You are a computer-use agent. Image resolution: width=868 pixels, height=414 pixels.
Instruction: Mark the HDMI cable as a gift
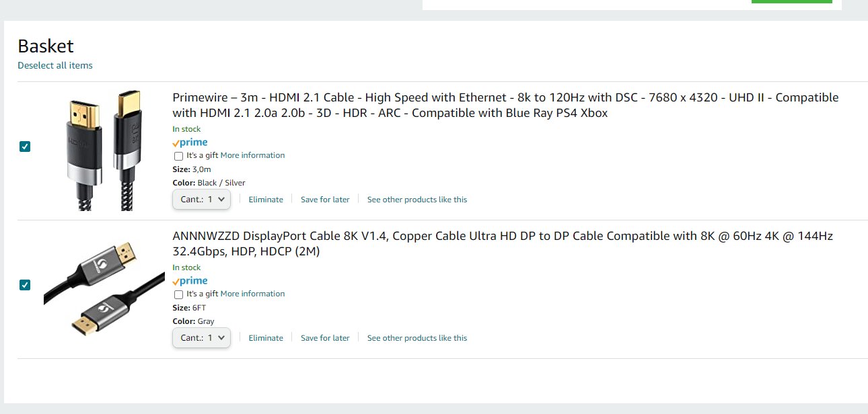tap(179, 156)
